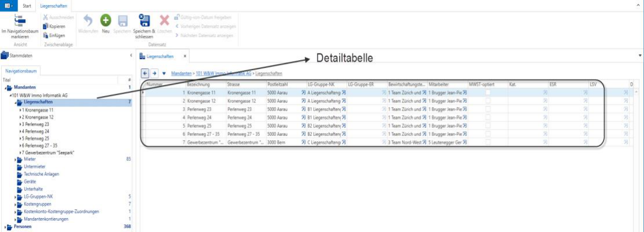Screen dimensions: 644x232
Task: Open Mitarbeiter link icon in Gewerbezentrum row
Action: click(x=465, y=142)
